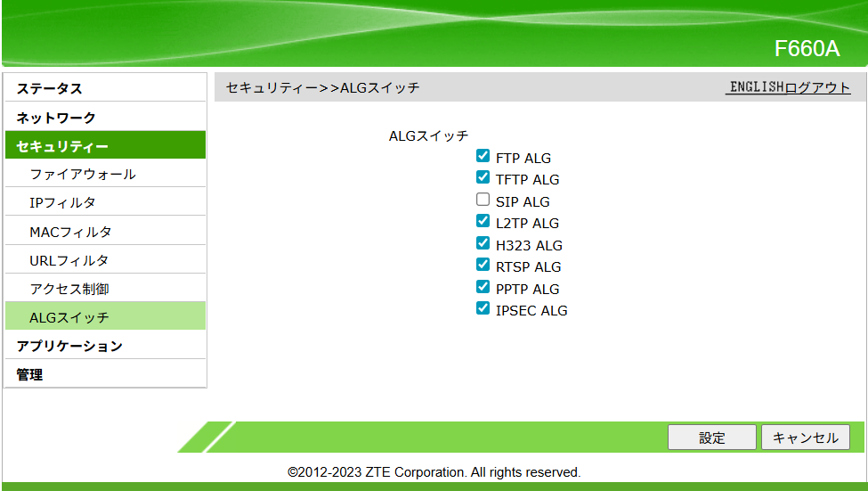Expand the ステータス menu section

49,88
